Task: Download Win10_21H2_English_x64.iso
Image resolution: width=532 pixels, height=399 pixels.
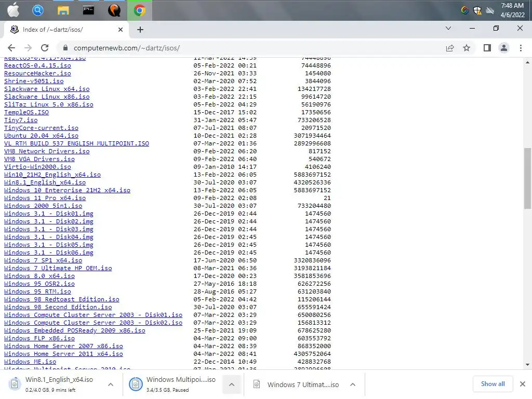Action: pos(52,175)
